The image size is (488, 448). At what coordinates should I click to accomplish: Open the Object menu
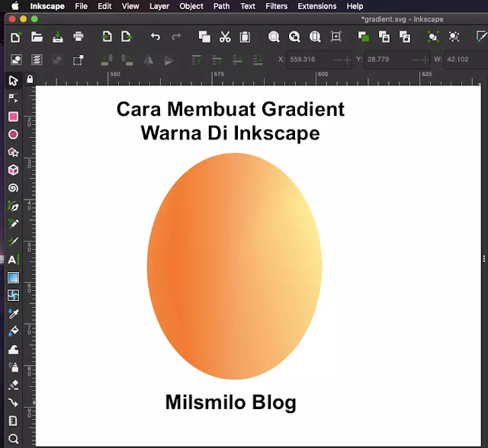tap(191, 6)
